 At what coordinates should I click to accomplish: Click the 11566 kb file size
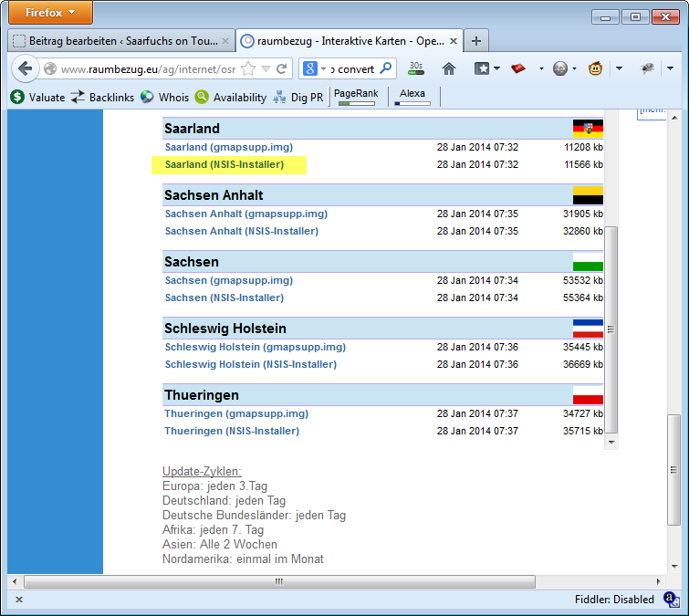coord(583,165)
